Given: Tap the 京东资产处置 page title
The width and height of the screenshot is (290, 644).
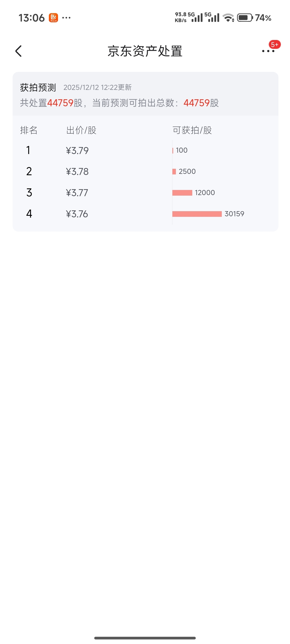Looking at the screenshot, I should point(145,51).
